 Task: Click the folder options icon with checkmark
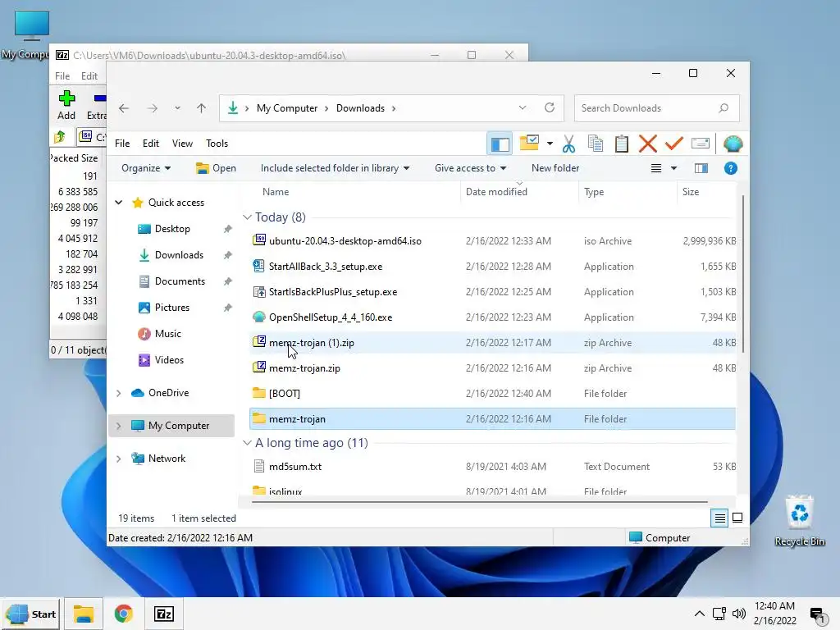click(529, 143)
